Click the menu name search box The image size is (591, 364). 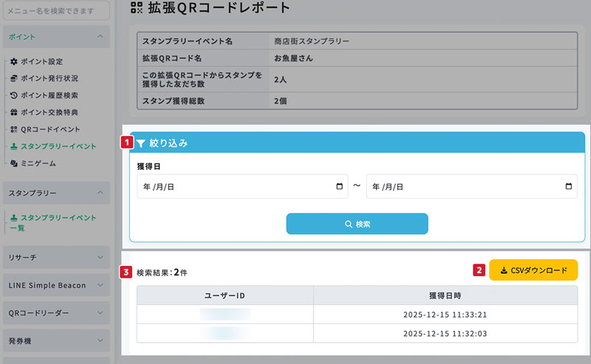click(x=56, y=10)
